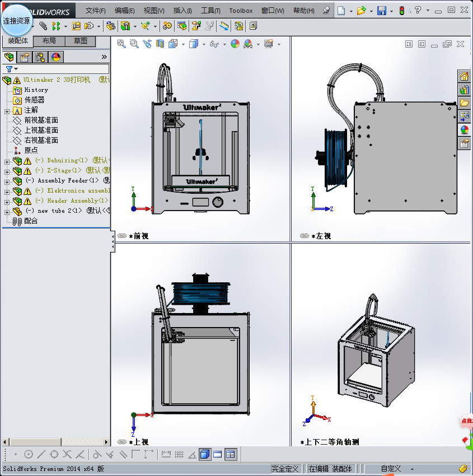Open the ConfigurationManager tab icon

click(x=40, y=57)
